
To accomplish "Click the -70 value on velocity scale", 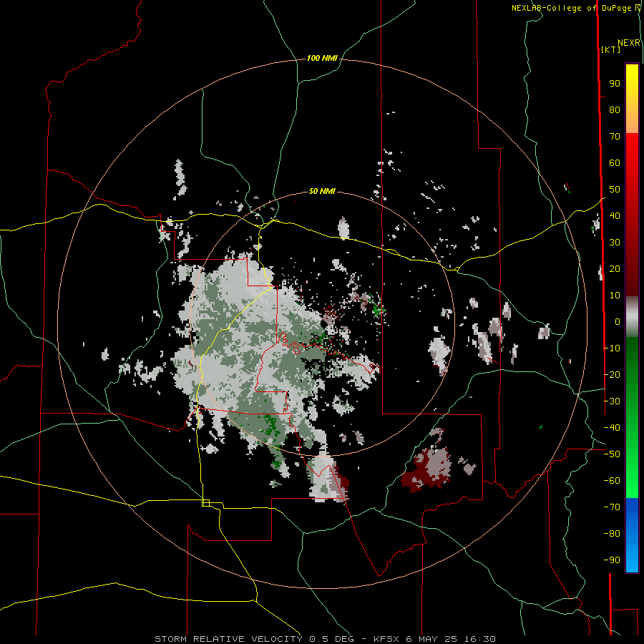I will [612, 507].
